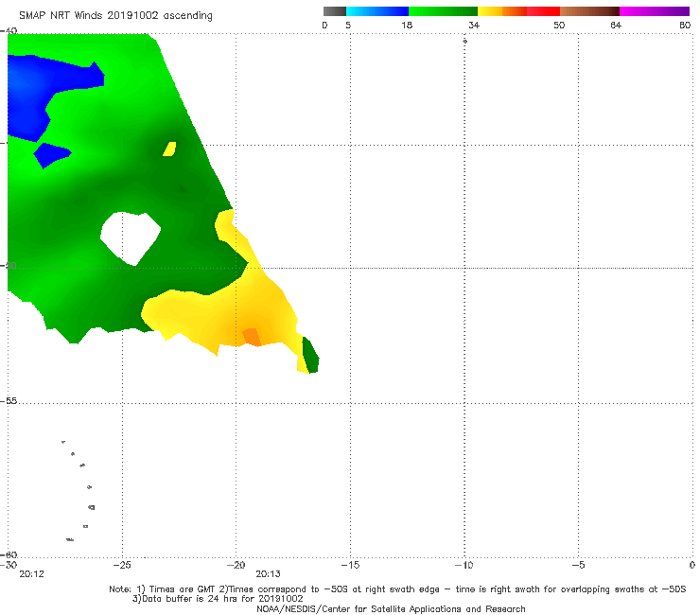Click the swath time label "20:13"
The width and height of the screenshot is (700, 615).
click(268, 574)
